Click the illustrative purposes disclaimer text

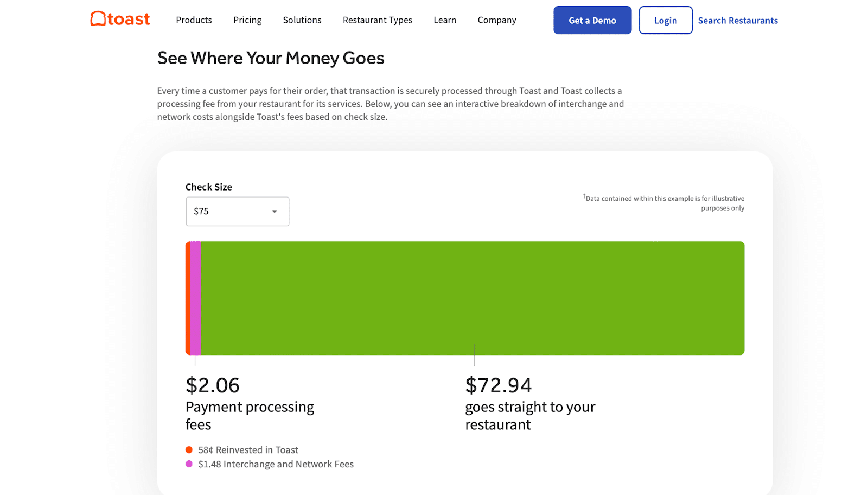(x=664, y=203)
